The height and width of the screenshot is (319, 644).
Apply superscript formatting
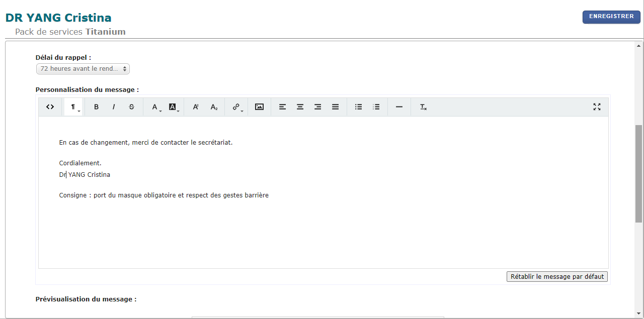coord(195,107)
